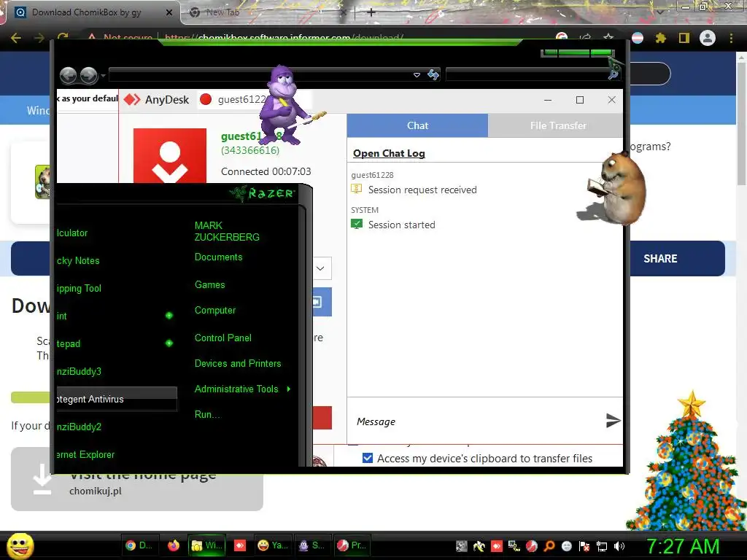Switch to the Chat tab
Screen dimensions: 747x560
click(417, 125)
